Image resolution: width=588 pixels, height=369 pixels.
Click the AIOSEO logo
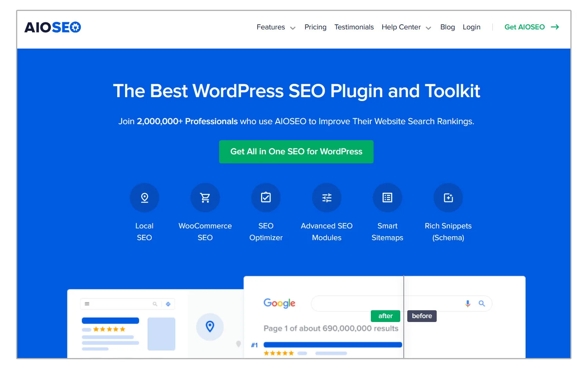tap(53, 27)
